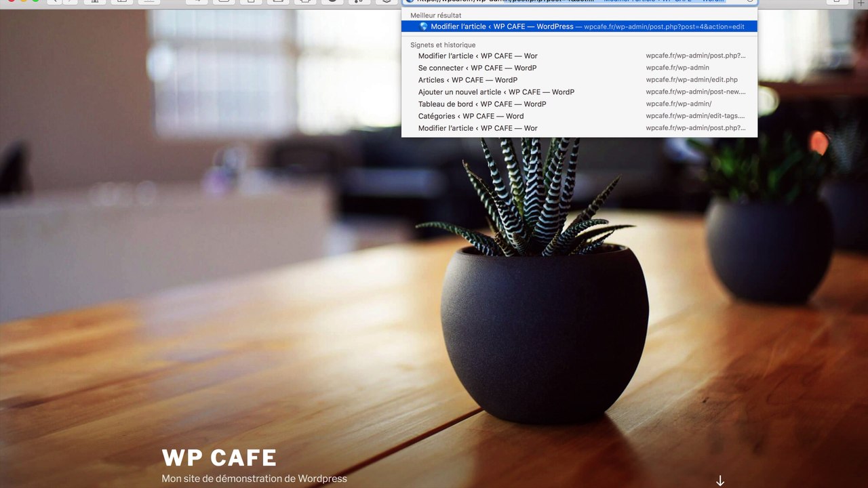Open the 'Articles ‹ WP CAFE' history entry

point(579,80)
